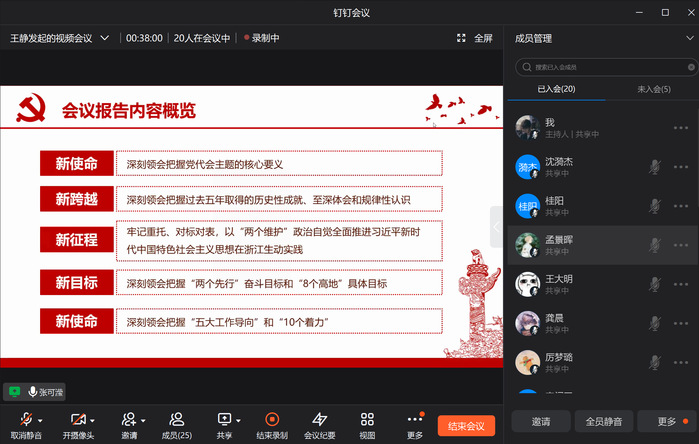This screenshot has height=444, width=699.
Task: Enter fullscreen with 全屏 icon
Action: click(x=474, y=38)
